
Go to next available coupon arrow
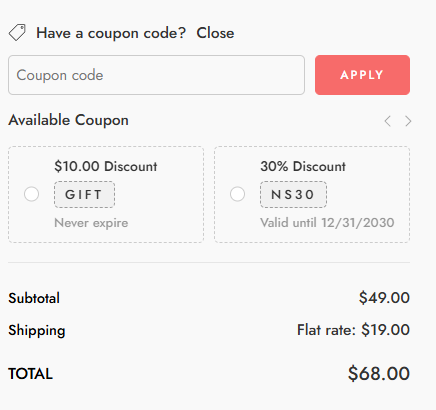pyautogui.click(x=408, y=121)
